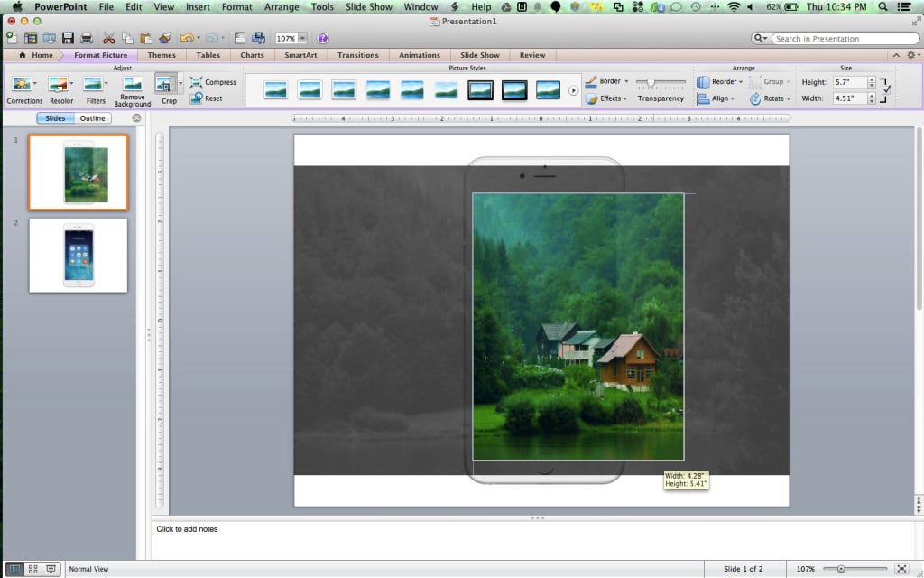
Task: Open the Arrange menu in menu bar
Action: point(282,7)
